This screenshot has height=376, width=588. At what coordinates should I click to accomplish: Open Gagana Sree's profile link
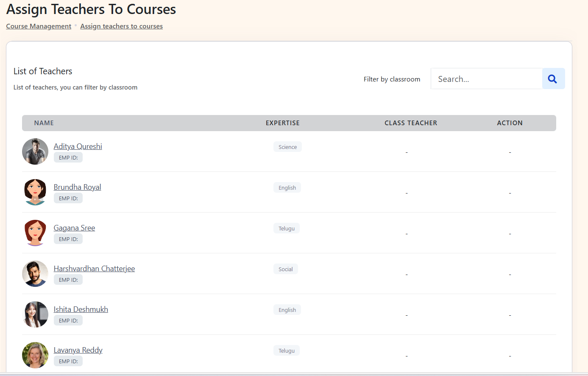pyautogui.click(x=74, y=228)
